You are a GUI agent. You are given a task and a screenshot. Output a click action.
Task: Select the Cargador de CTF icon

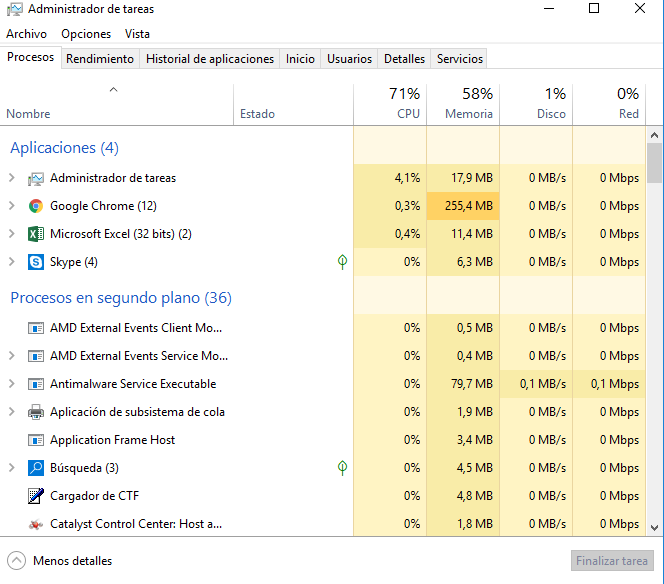pos(36,496)
